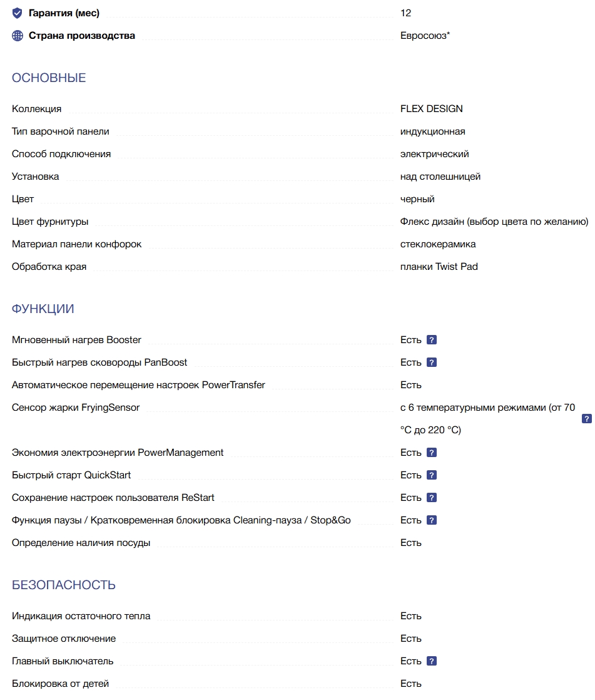The width and height of the screenshot is (595, 700).
Task: Open help tooltip for Мгновенный нагрев Booster
Action: point(431,340)
